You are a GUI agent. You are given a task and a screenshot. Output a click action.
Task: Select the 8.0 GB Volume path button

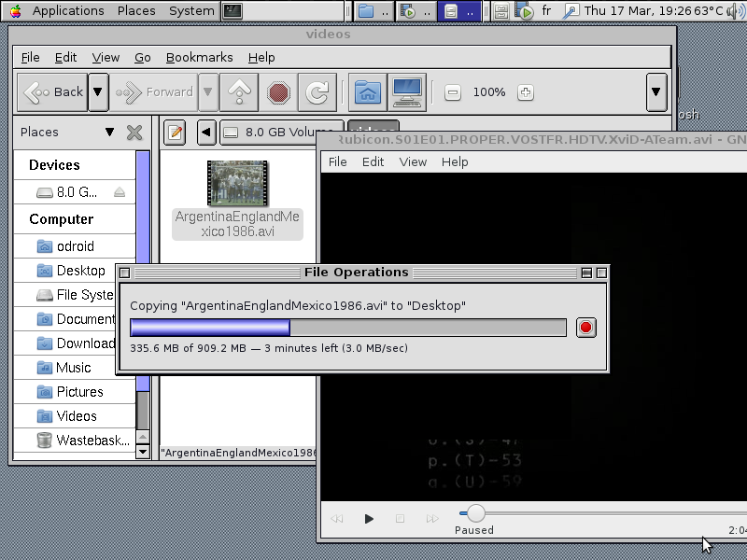click(x=281, y=133)
